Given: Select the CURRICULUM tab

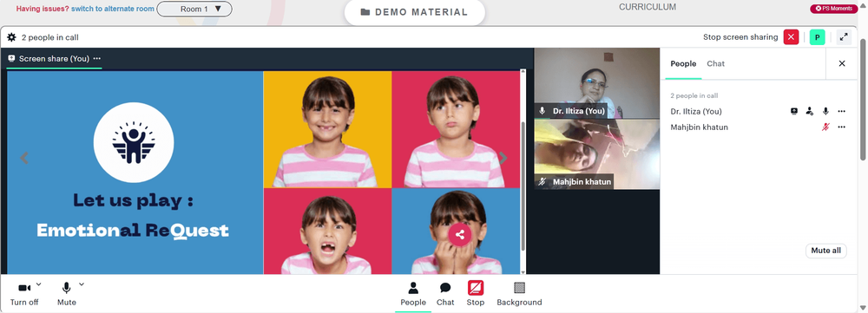Looking at the screenshot, I should click(x=648, y=7).
